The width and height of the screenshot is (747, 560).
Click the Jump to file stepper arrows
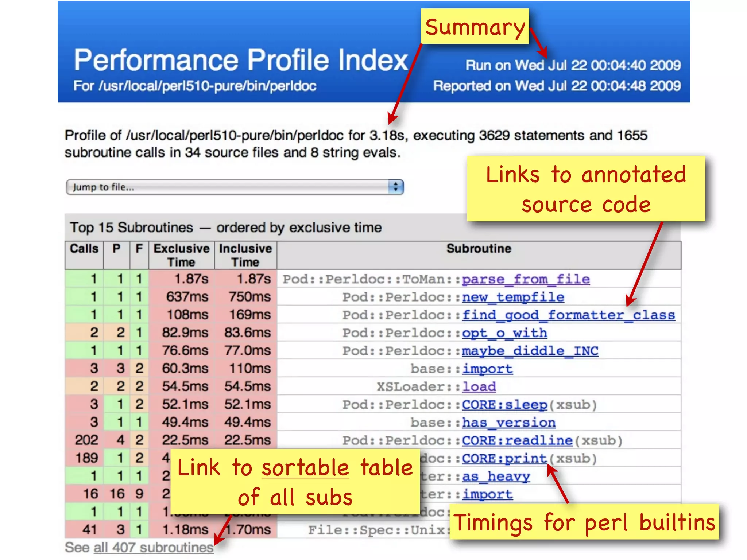coord(396,187)
